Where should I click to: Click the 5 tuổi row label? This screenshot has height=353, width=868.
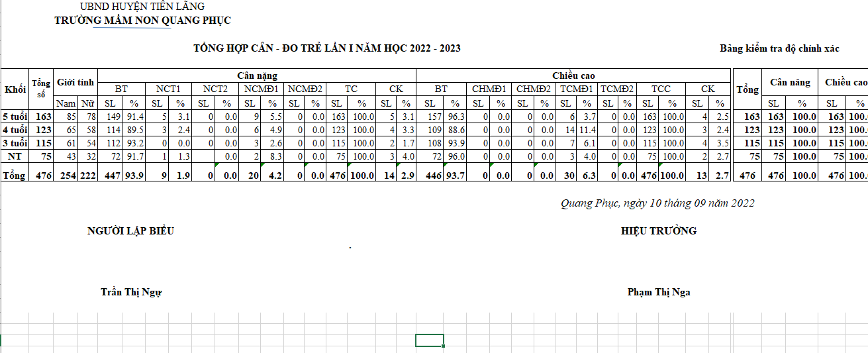coord(15,117)
